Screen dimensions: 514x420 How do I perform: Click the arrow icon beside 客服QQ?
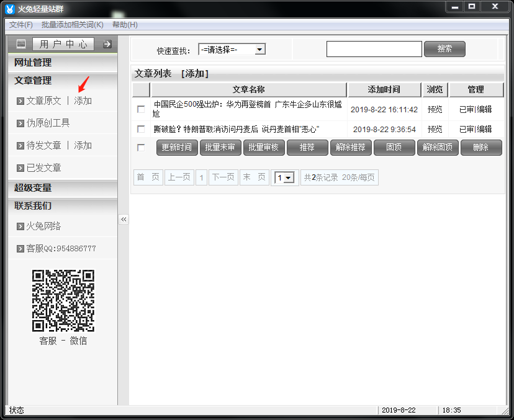click(x=20, y=249)
